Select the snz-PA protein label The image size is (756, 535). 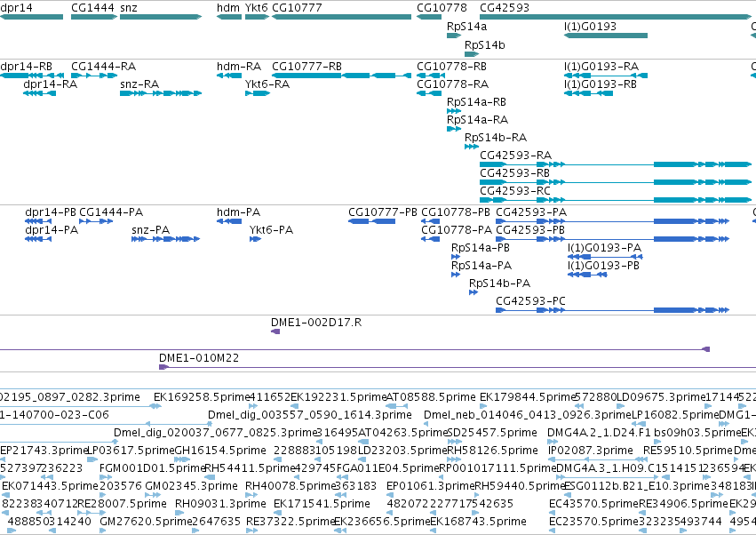point(151,230)
